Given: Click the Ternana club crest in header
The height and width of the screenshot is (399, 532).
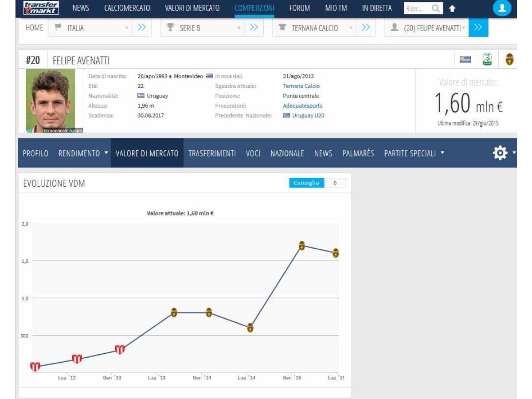Looking at the screenshot, I should pos(509,59).
